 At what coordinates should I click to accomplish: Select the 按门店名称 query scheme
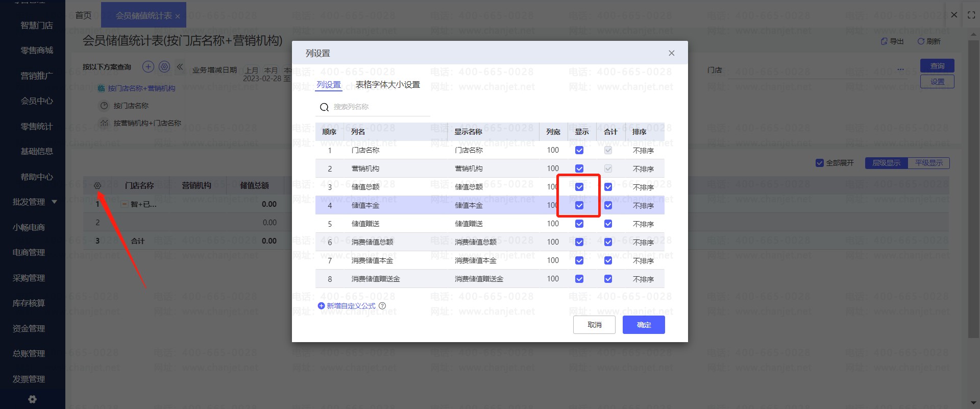(131, 106)
